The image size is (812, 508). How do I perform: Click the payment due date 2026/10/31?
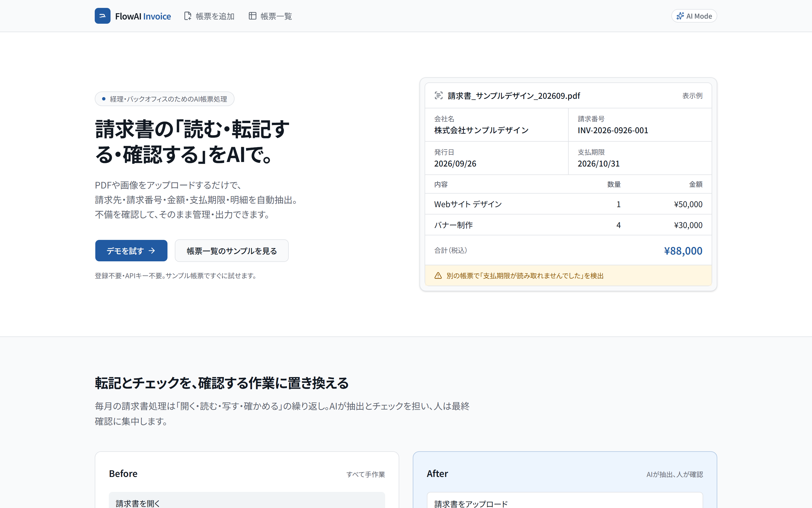[598, 164]
